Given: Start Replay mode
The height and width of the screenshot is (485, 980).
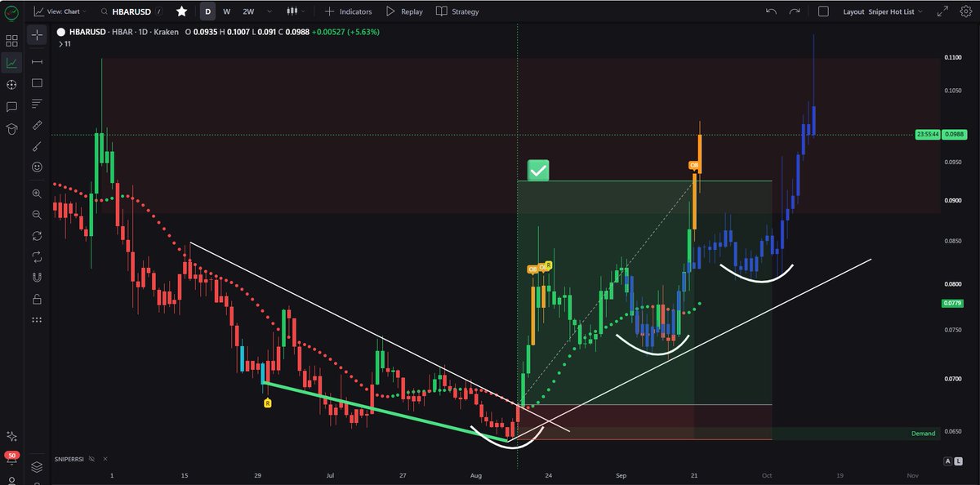Looking at the screenshot, I should coord(404,11).
